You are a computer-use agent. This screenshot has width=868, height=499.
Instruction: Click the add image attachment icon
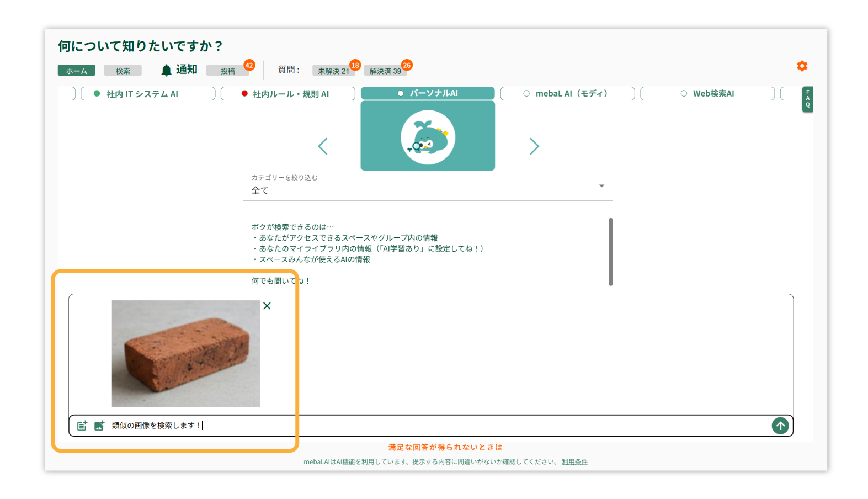(x=99, y=426)
